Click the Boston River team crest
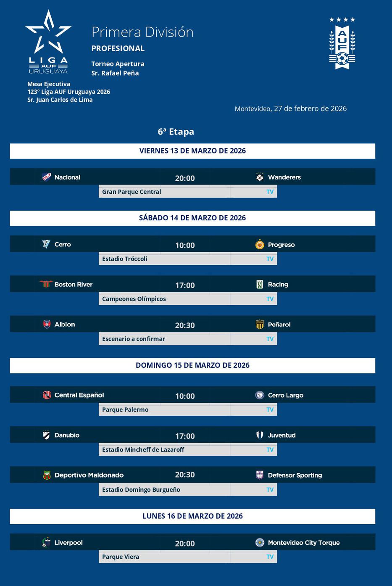This screenshot has height=586, width=392. (x=46, y=284)
